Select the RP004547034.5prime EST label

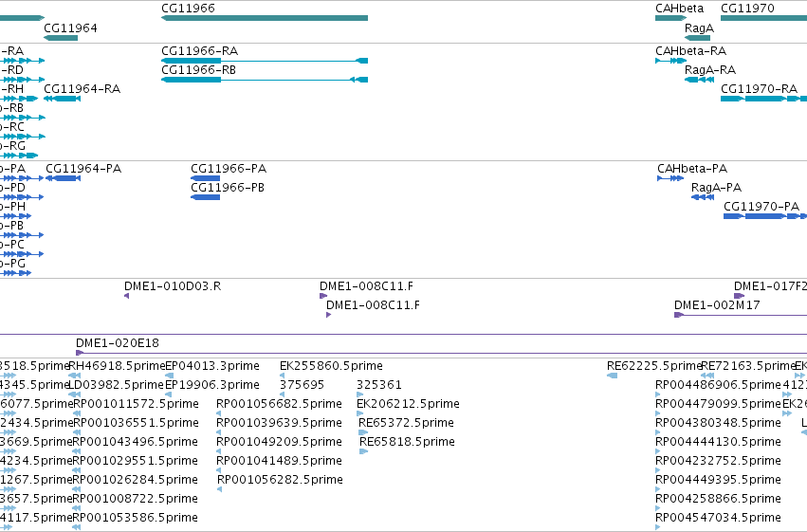[x=718, y=518]
